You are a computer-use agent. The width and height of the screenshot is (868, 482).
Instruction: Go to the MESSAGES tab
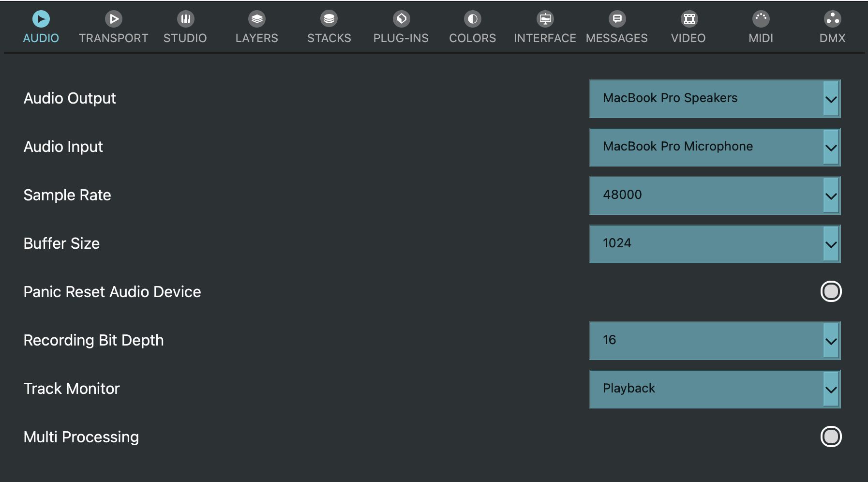click(x=616, y=38)
